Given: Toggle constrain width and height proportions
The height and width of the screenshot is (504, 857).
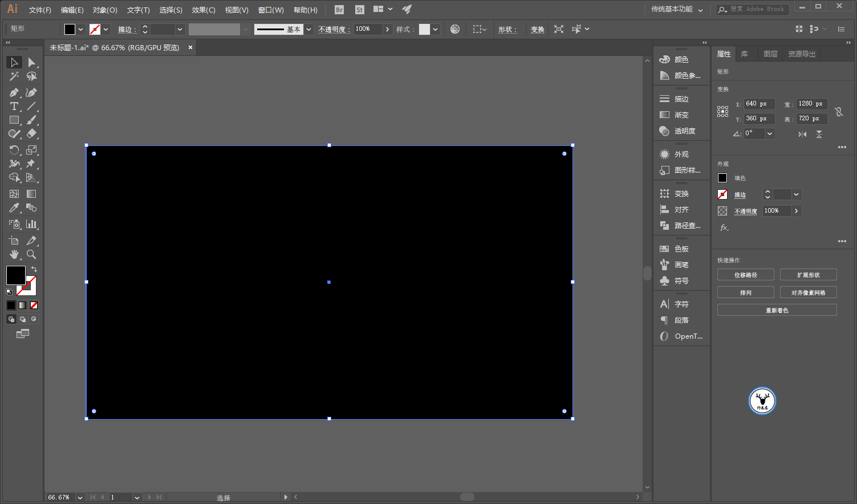Looking at the screenshot, I should pyautogui.click(x=839, y=112).
